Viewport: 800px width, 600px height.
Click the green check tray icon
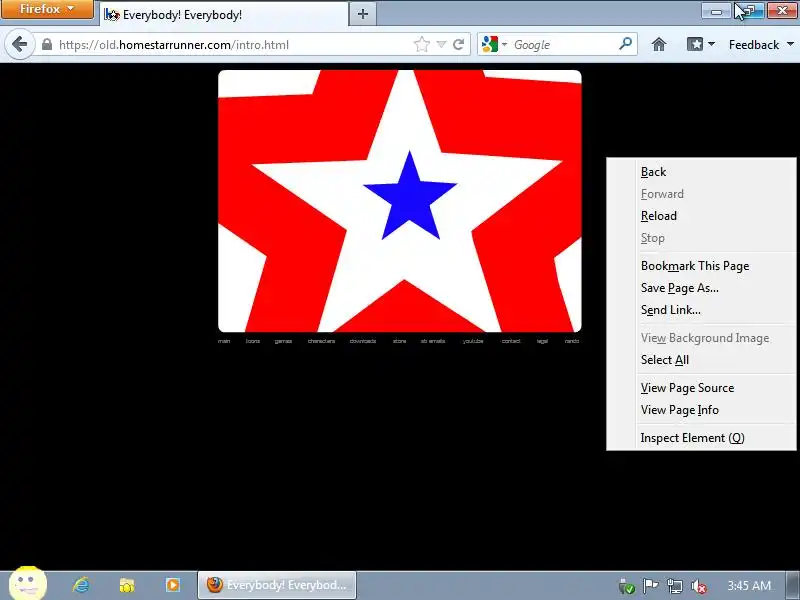point(626,586)
